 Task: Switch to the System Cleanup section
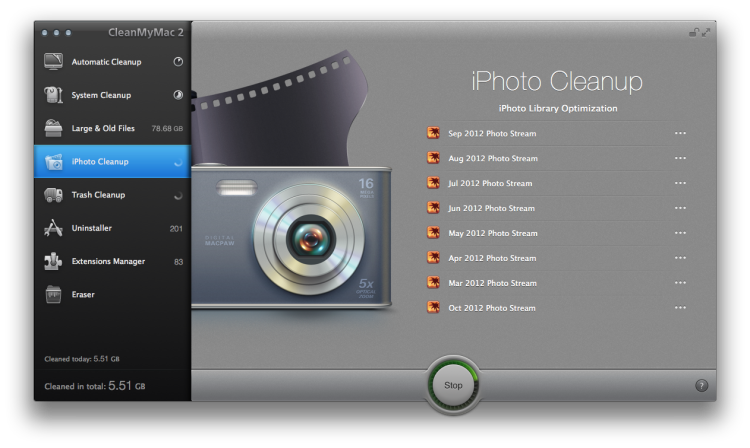pos(112,95)
